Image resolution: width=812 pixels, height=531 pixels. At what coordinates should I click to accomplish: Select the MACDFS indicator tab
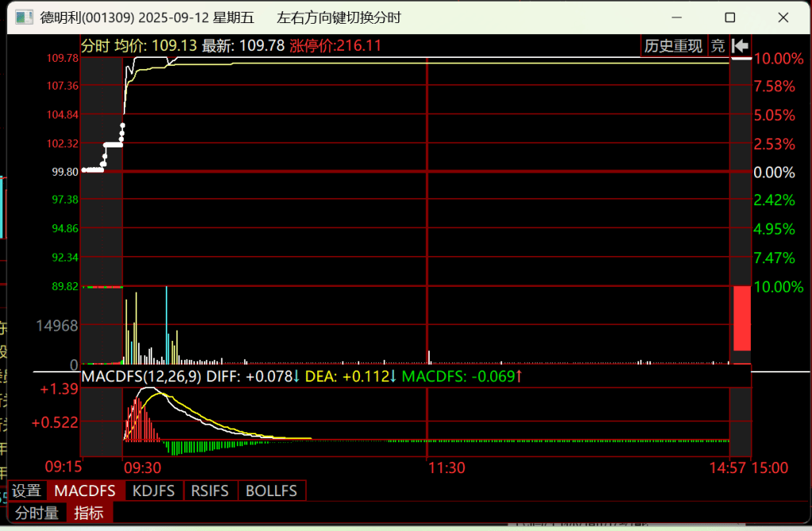[85, 491]
